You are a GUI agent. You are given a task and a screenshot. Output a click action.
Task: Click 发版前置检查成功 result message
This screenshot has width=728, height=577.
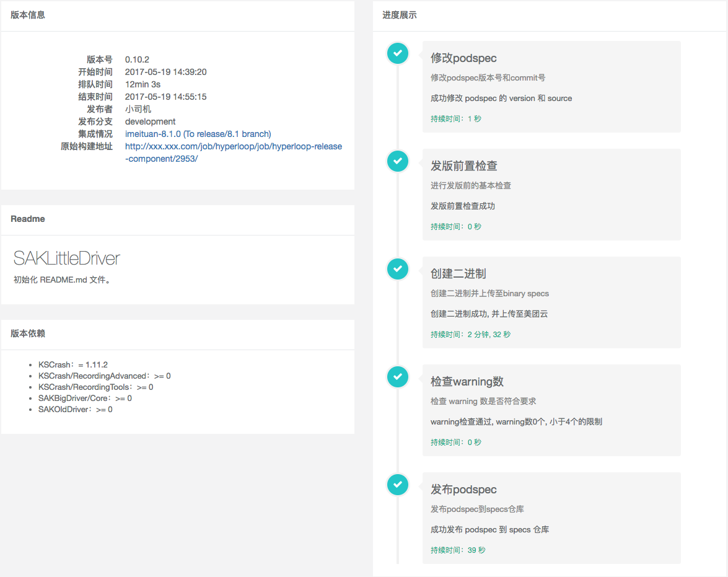pyautogui.click(x=462, y=206)
